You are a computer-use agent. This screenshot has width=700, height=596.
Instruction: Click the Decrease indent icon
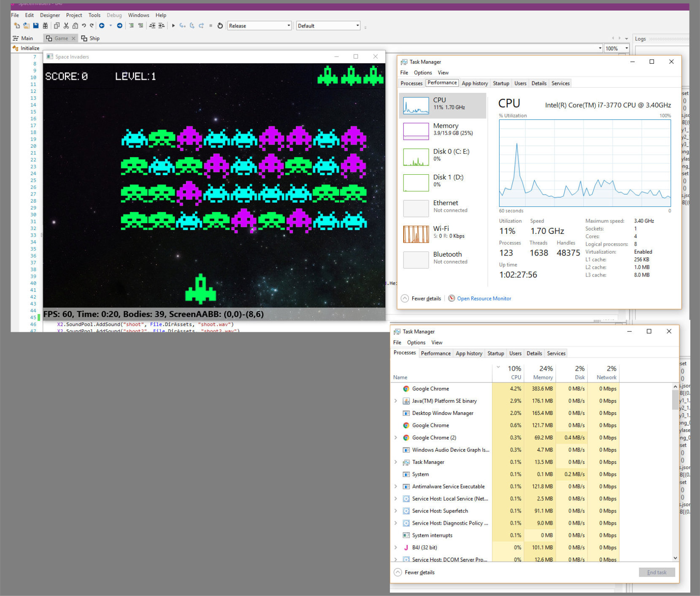(x=152, y=26)
